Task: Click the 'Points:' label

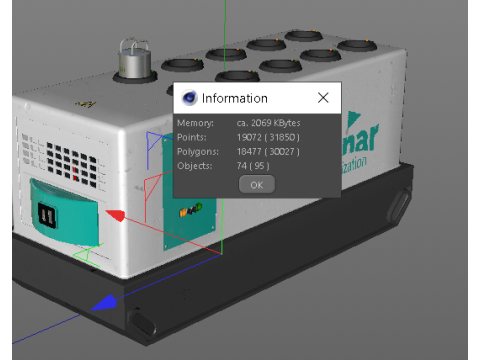Action: tap(192, 137)
